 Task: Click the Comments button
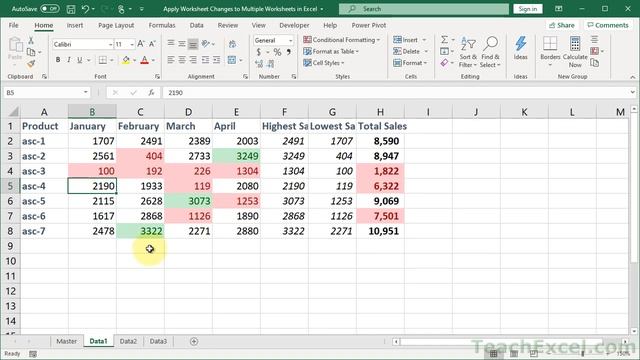pyautogui.click(x=608, y=25)
